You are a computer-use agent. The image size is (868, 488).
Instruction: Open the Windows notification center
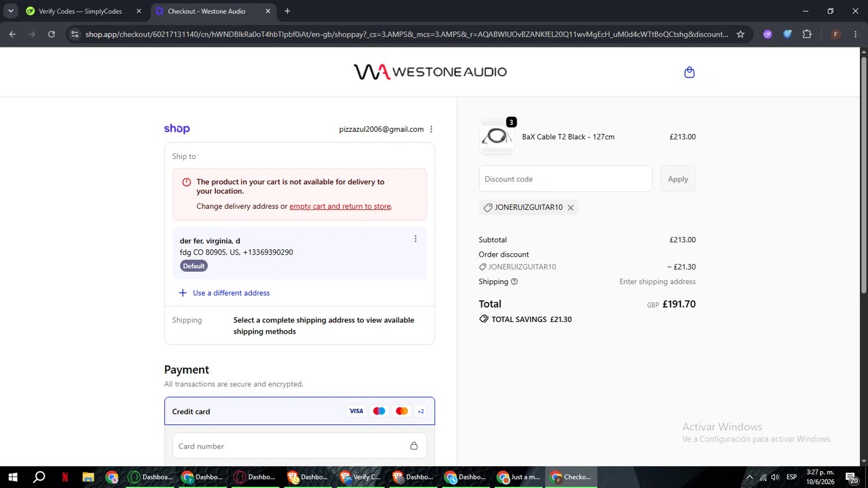point(852,478)
